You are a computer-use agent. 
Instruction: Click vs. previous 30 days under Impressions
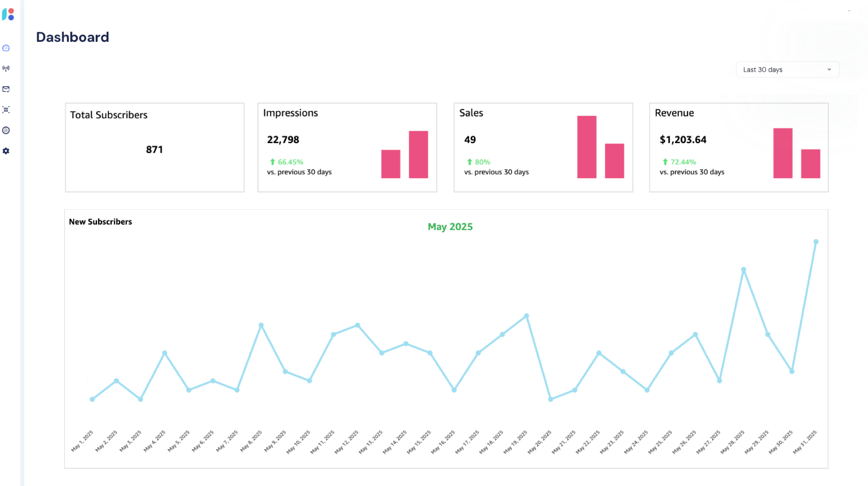pyautogui.click(x=299, y=172)
